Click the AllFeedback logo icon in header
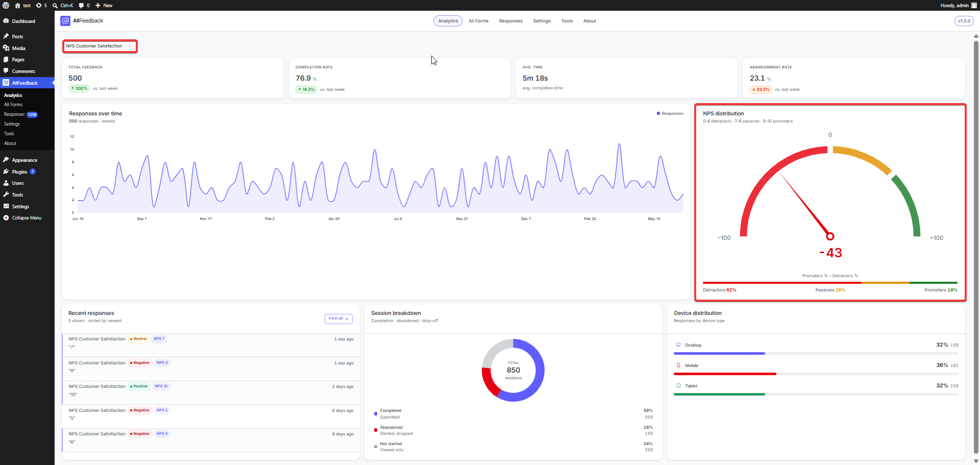The height and width of the screenshot is (465, 980). pos(65,21)
